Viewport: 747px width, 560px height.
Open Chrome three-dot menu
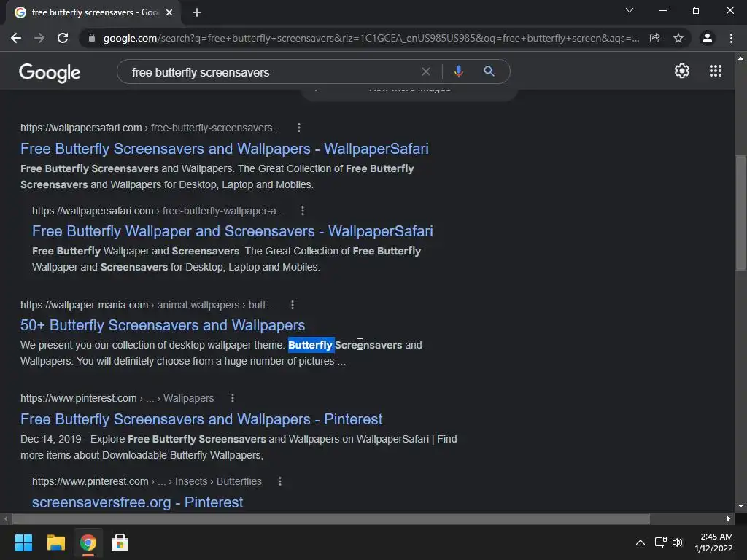pos(731,38)
